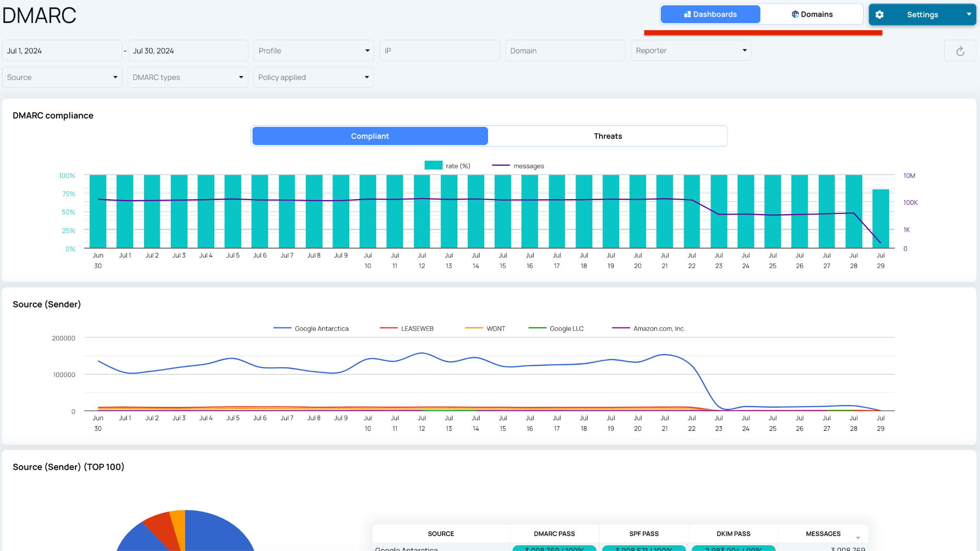Viewport: 980px width, 551px height.
Task: Click the orange pie chart slice
Action: point(180,529)
